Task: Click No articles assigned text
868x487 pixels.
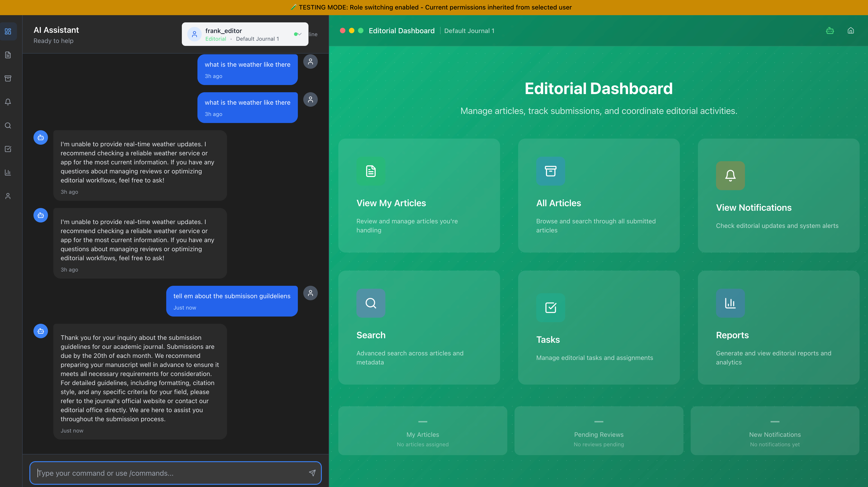Action: [422, 444]
